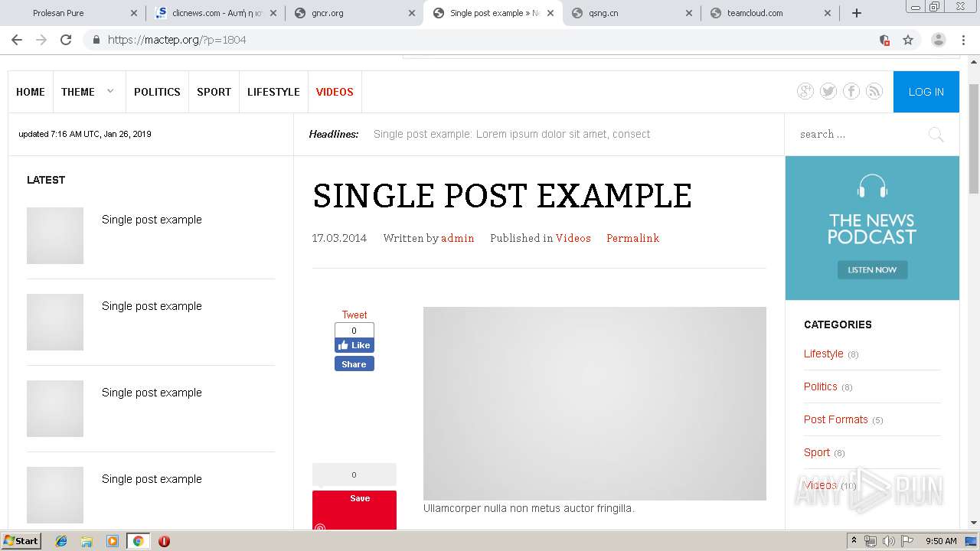Click the Action Center flag tray icon
The width and height of the screenshot is (980, 551).
[906, 541]
